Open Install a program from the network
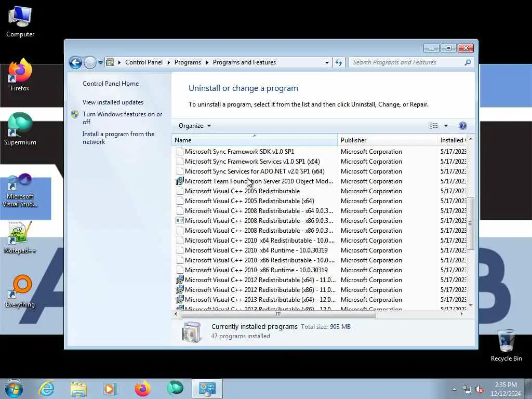Screen dimensions: 532x399 [x=118, y=138]
